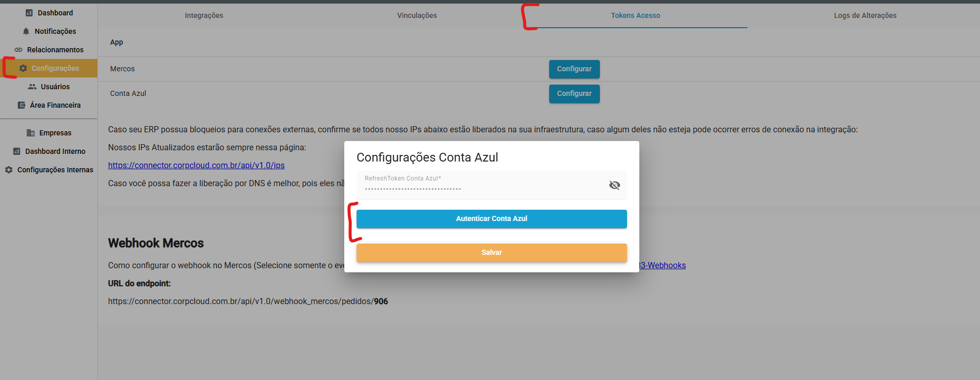The image size is (980, 380).
Task: Click the Configurações Internas gear icon
Action: [x=9, y=170]
